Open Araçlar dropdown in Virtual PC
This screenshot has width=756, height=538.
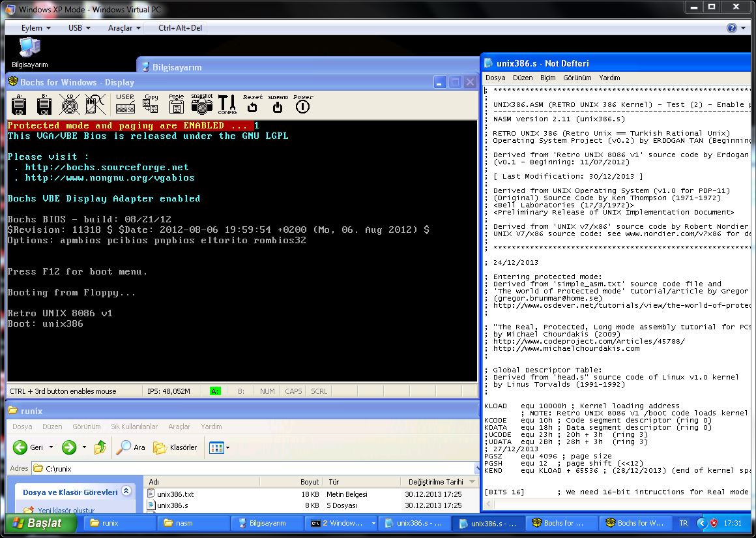pos(124,28)
